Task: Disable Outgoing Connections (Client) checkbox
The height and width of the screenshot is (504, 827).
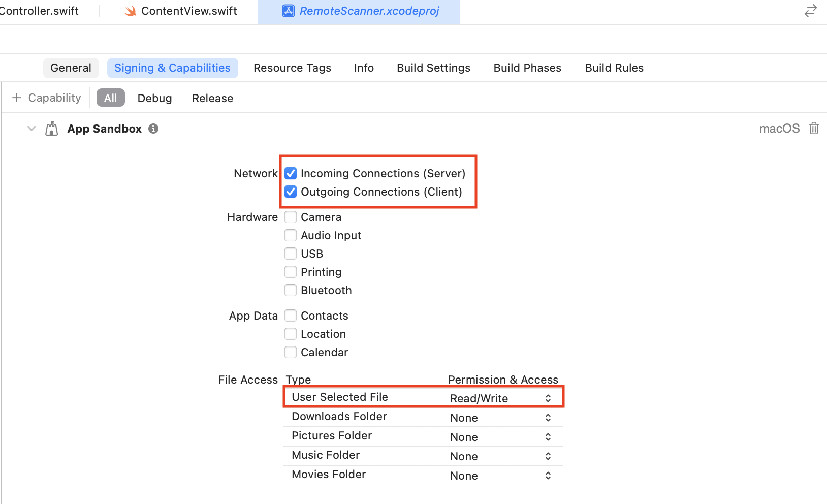Action: 291,192
